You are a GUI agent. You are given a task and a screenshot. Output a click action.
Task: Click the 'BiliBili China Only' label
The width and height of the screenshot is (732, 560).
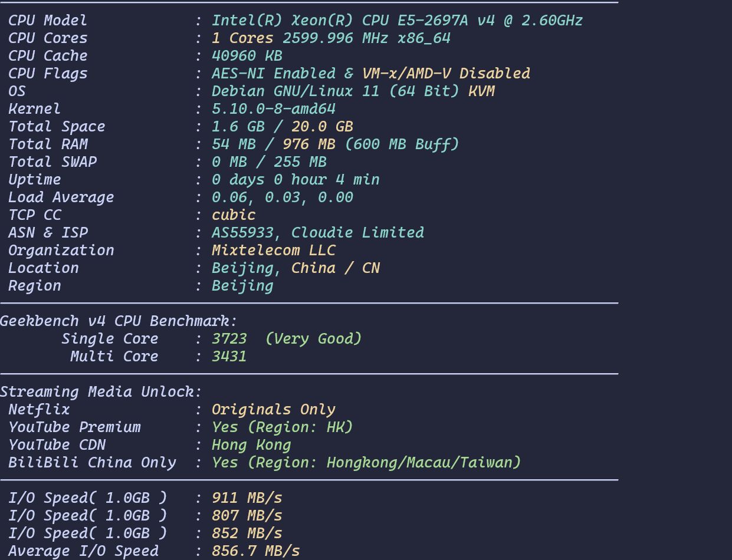[92, 463]
